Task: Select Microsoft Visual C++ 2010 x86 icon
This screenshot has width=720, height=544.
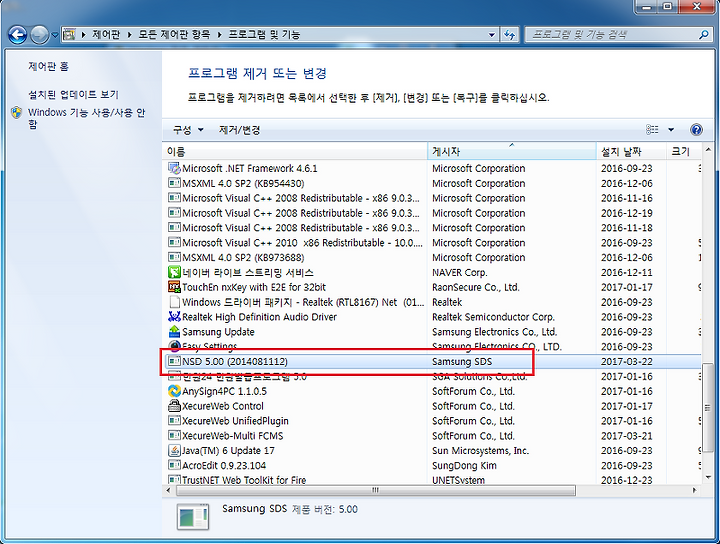Action: coord(174,242)
